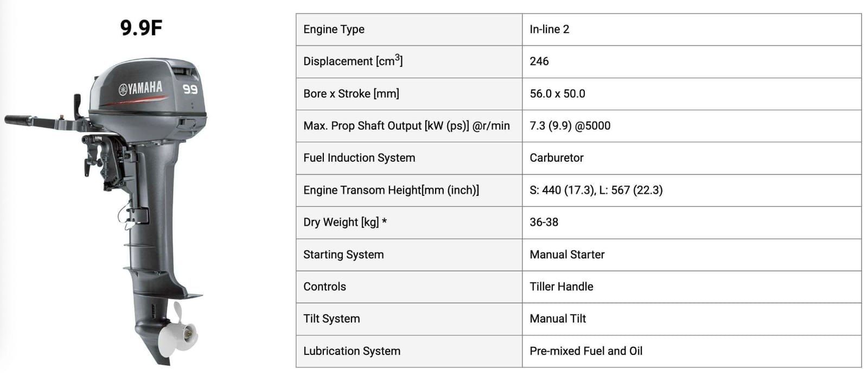Select the Carburetor value cell

pos(692,158)
